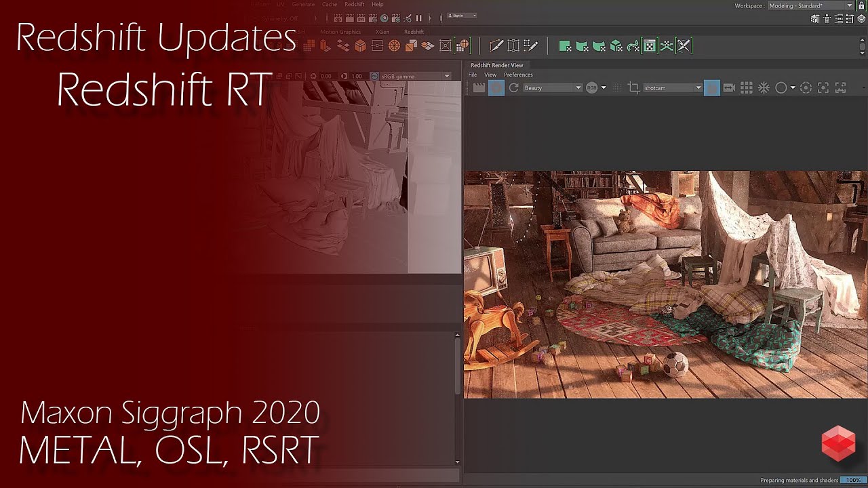
Task: Switch to the Motion Graphics shelf tab
Action: pos(340,32)
